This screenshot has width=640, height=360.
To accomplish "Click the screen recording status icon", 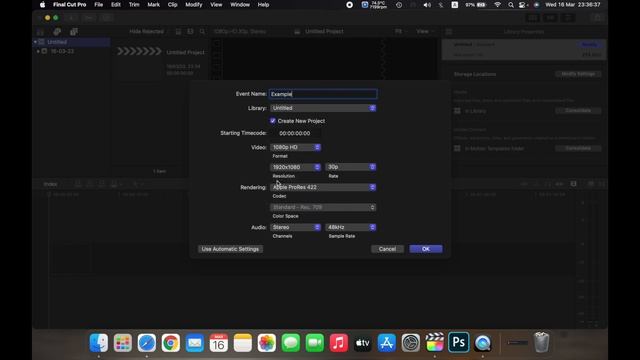I will [x=349, y=5].
